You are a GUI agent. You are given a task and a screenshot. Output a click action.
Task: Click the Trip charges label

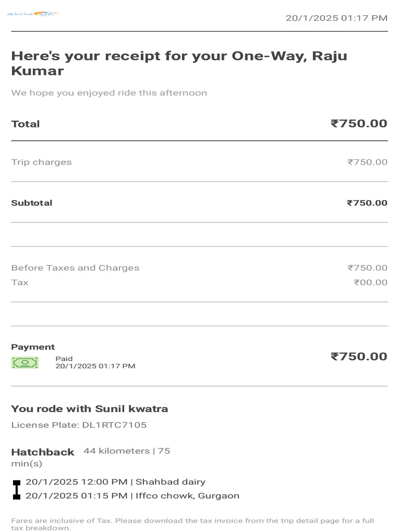click(x=42, y=162)
